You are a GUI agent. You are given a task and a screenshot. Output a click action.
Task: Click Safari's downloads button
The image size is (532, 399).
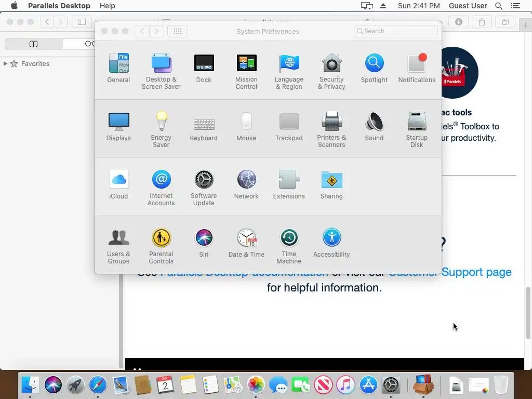[459, 22]
